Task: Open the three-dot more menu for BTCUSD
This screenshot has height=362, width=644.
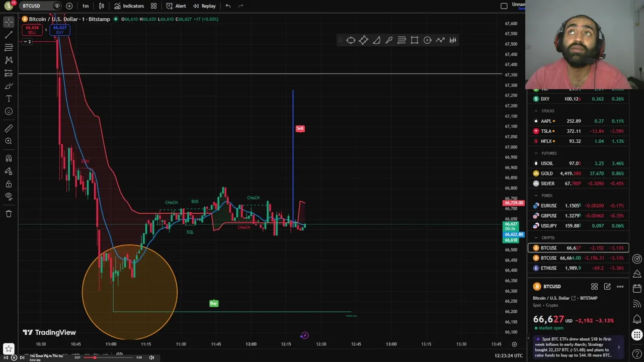Action: tap(620, 287)
